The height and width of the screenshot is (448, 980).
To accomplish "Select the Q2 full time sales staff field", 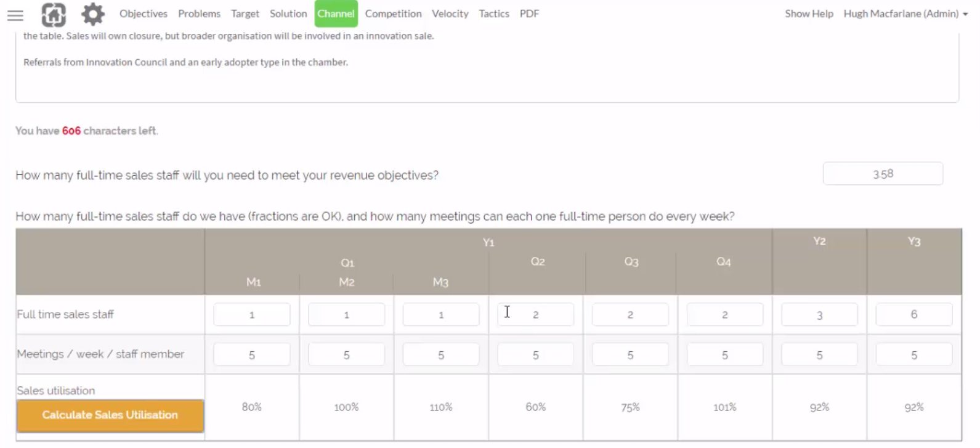I will click(x=536, y=314).
